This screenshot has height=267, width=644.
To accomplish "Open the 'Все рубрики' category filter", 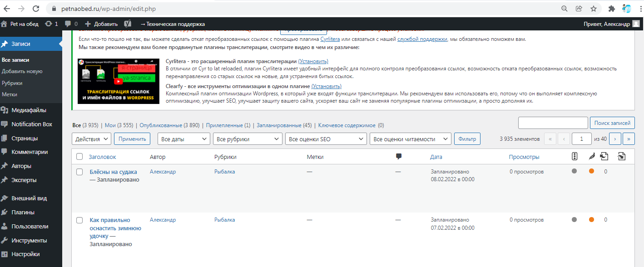I will pyautogui.click(x=248, y=139).
